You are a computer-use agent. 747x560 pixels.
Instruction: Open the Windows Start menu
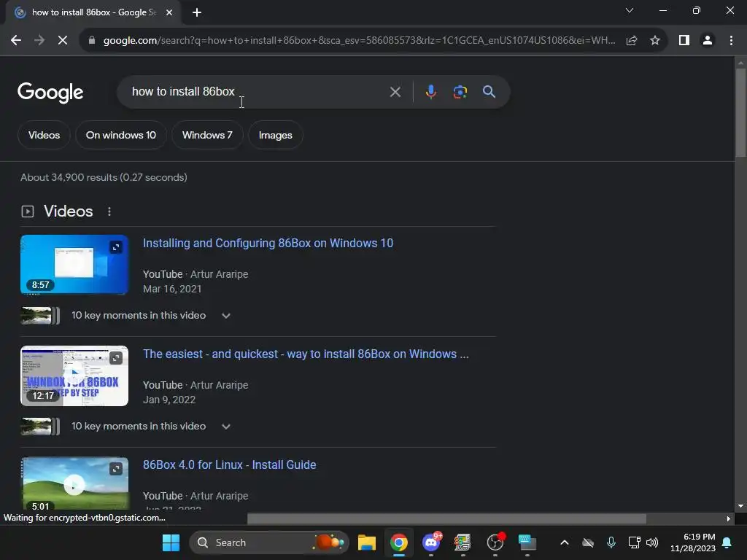click(171, 542)
